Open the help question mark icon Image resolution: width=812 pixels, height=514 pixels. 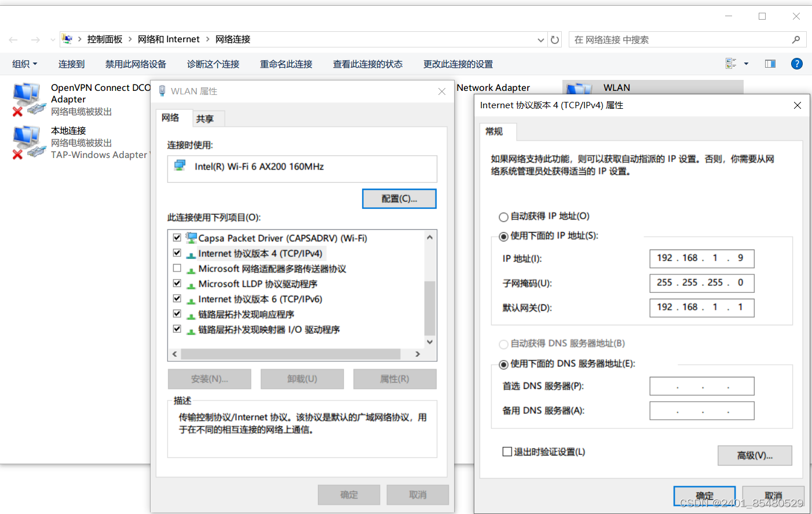[x=797, y=64]
